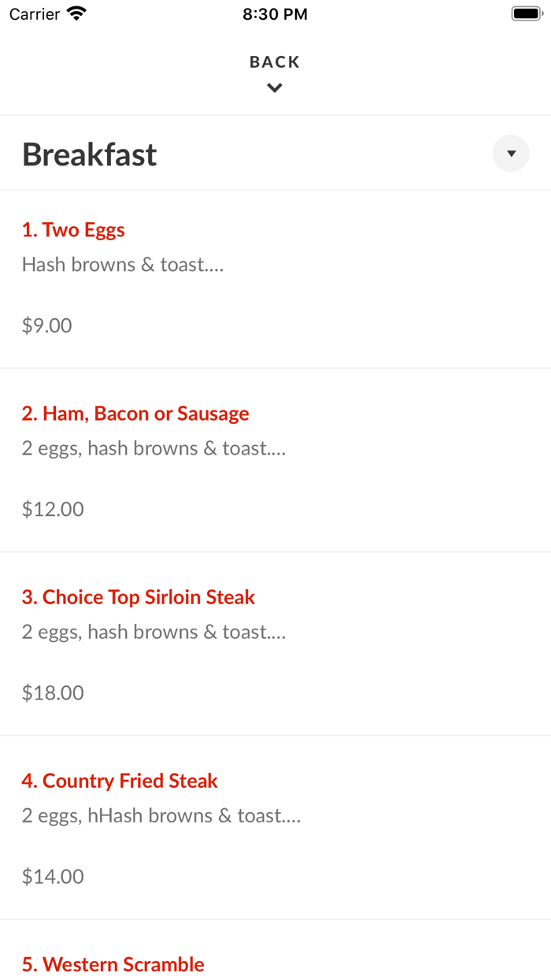Tap the 8:30 PM clock
551x980 pixels.
pyautogui.click(x=275, y=14)
